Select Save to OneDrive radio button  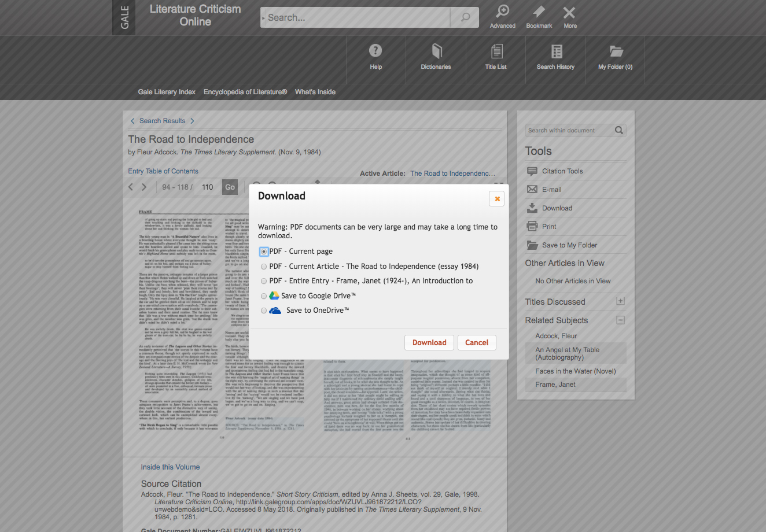(x=264, y=311)
